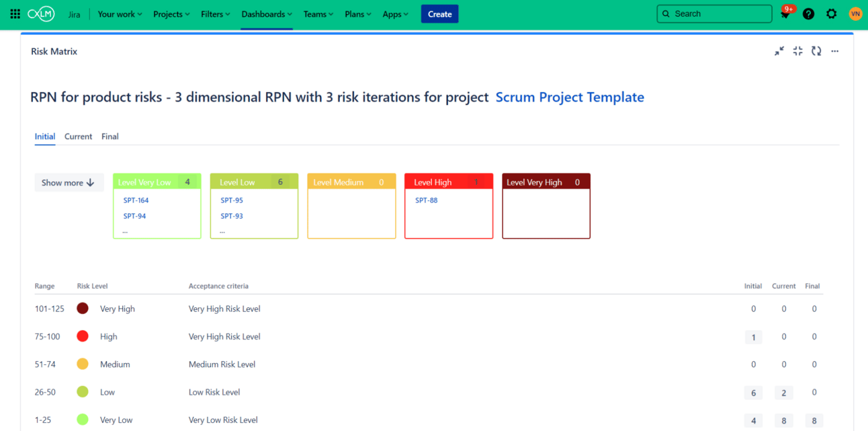Refresh the Risk Matrix gadget
Screen dimensions: 868x431
click(816, 51)
